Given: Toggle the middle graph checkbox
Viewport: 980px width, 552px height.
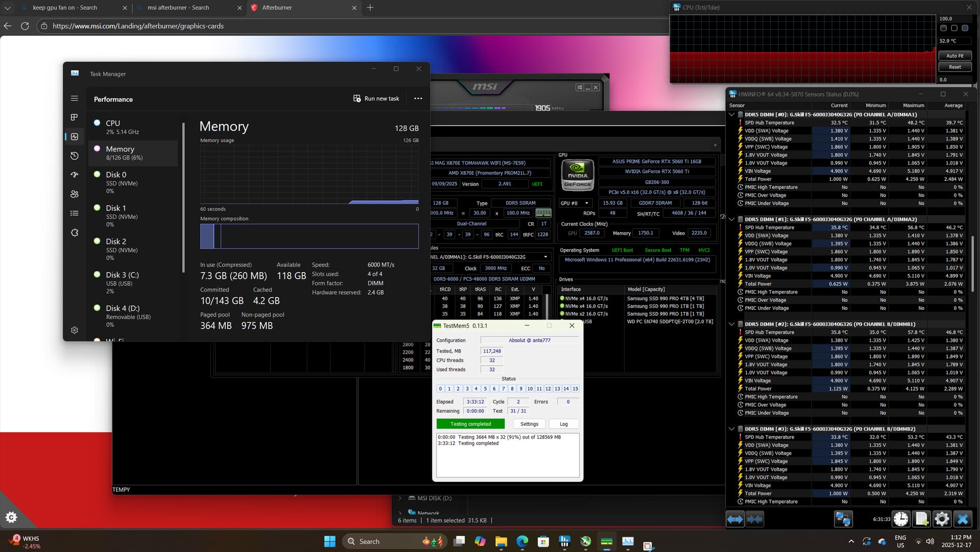Looking at the screenshot, I should (954, 28).
